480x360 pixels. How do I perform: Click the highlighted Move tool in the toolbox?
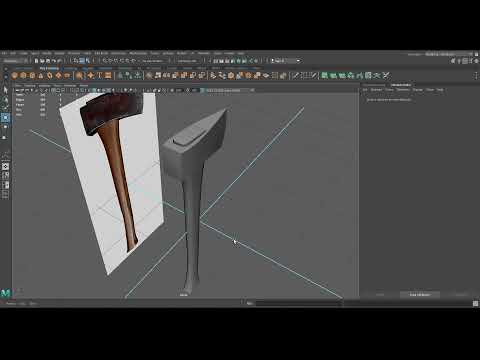pos(5,117)
